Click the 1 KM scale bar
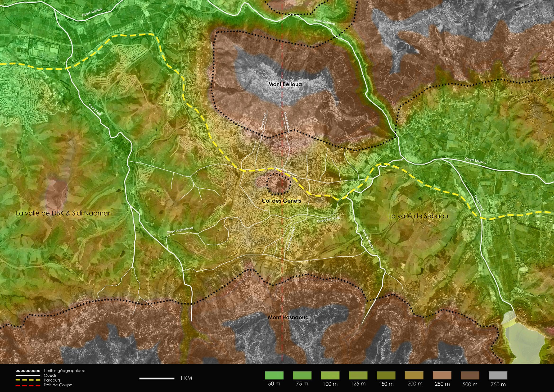Viewport: 554px width, 392px height. 157,378
